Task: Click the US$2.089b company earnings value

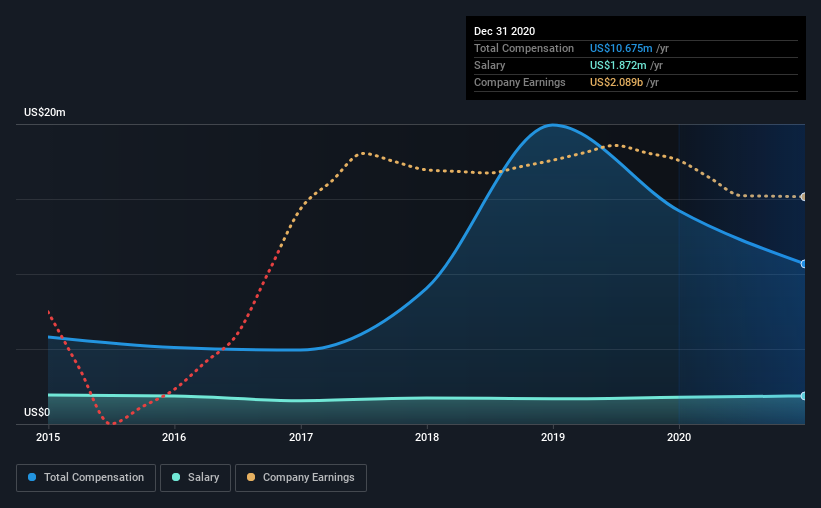Action: tap(616, 82)
